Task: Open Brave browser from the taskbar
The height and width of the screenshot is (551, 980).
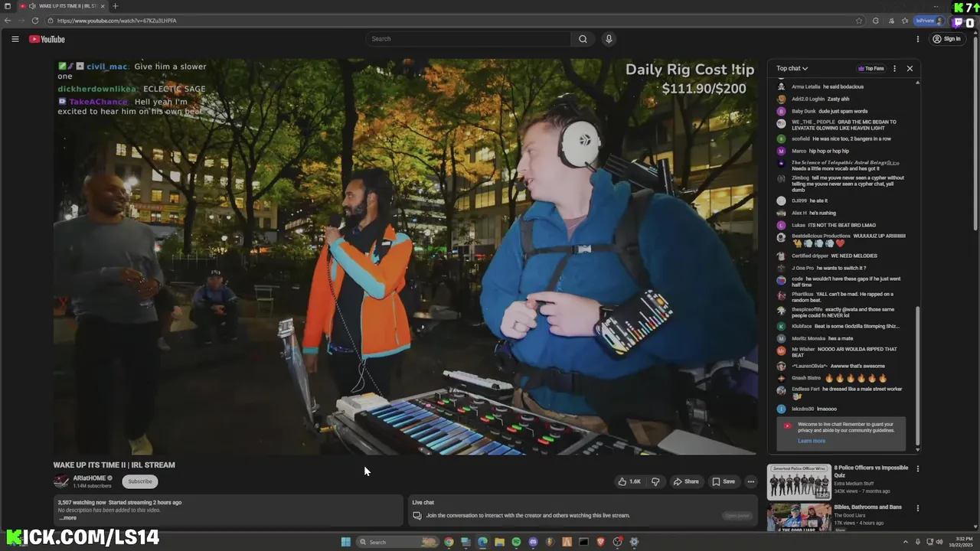Action: click(600, 542)
